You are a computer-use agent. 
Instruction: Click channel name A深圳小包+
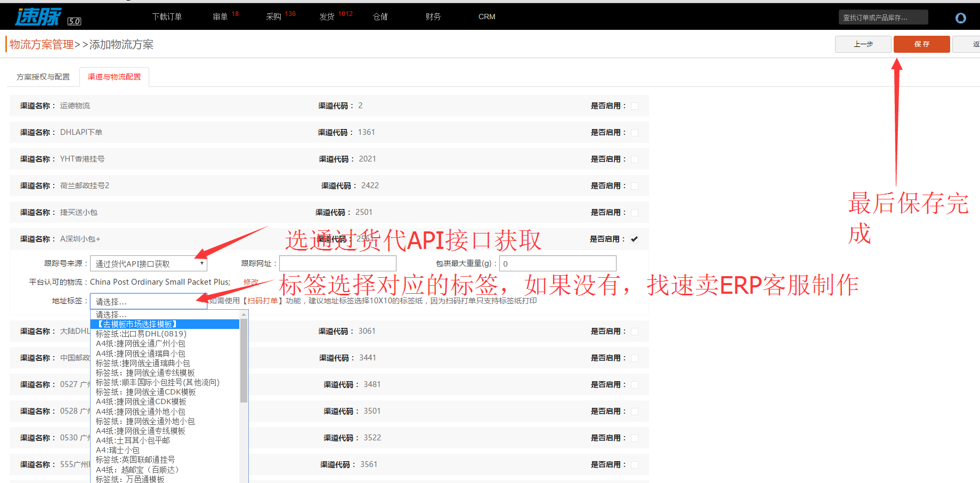tap(80, 239)
